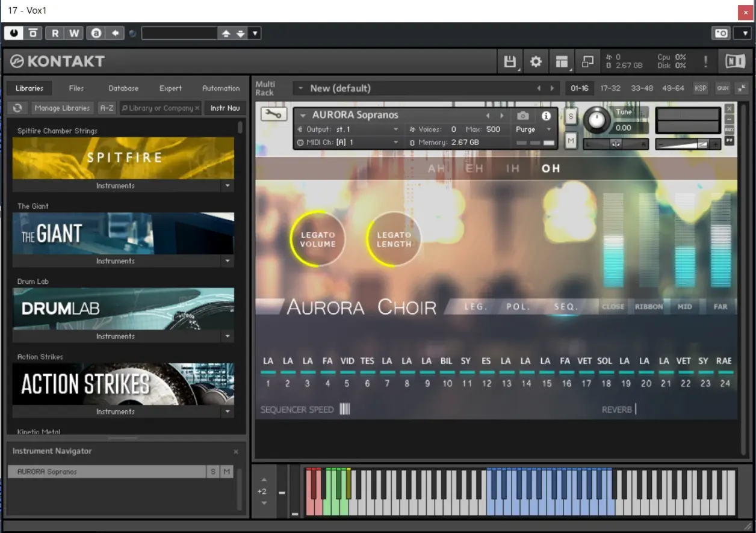The width and height of the screenshot is (756, 533).
Task: Select the AH vowel
Action: tap(436, 168)
